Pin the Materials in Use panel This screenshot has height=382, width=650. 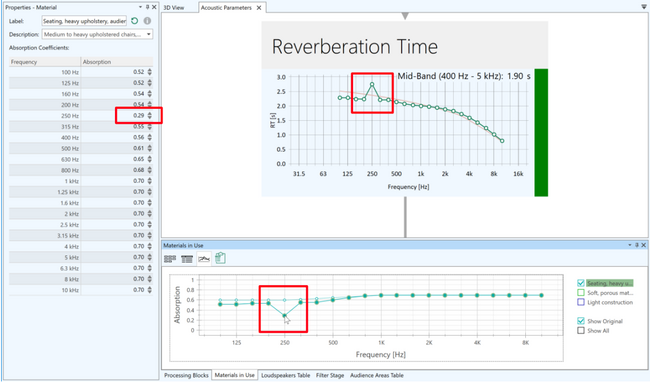[x=637, y=245]
